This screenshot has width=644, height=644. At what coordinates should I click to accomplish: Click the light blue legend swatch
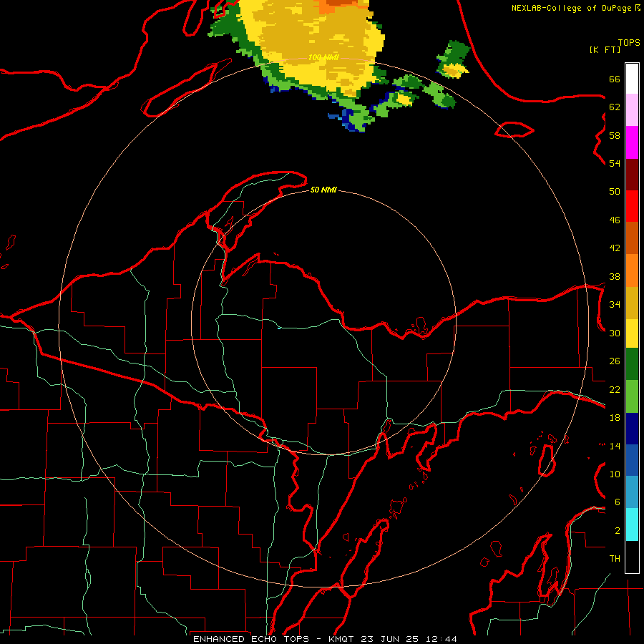(632, 492)
